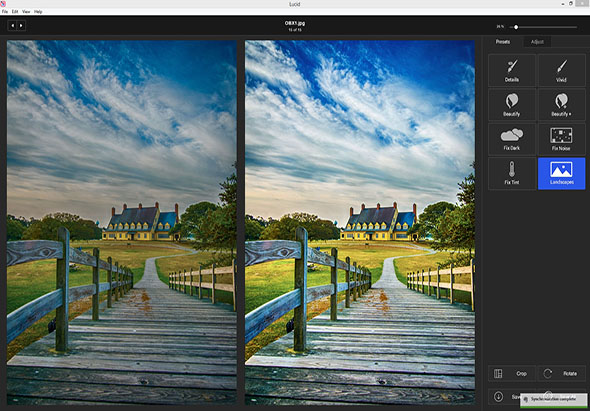Switch to the Adjust tab
Viewport: 590px width, 411px height.
coord(537,42)
